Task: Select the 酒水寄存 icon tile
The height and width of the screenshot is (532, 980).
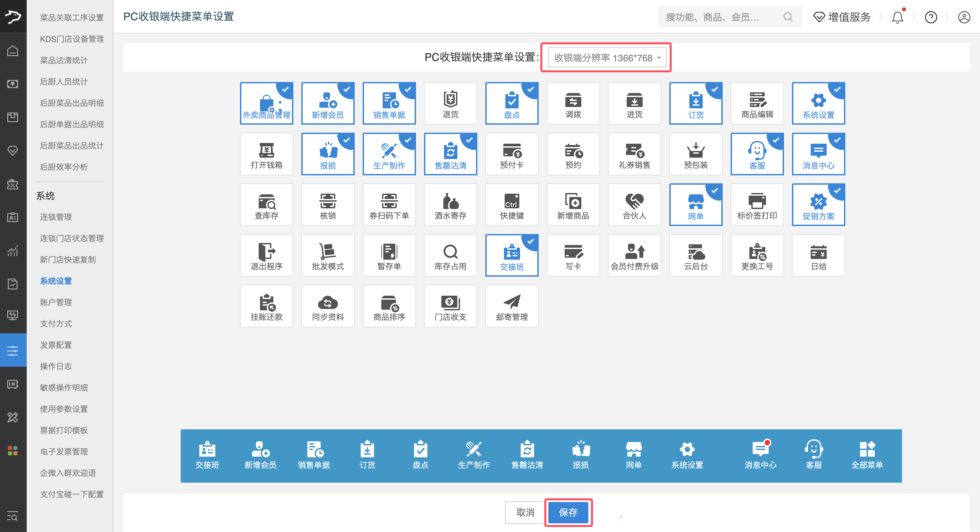Action: (450, 205)
